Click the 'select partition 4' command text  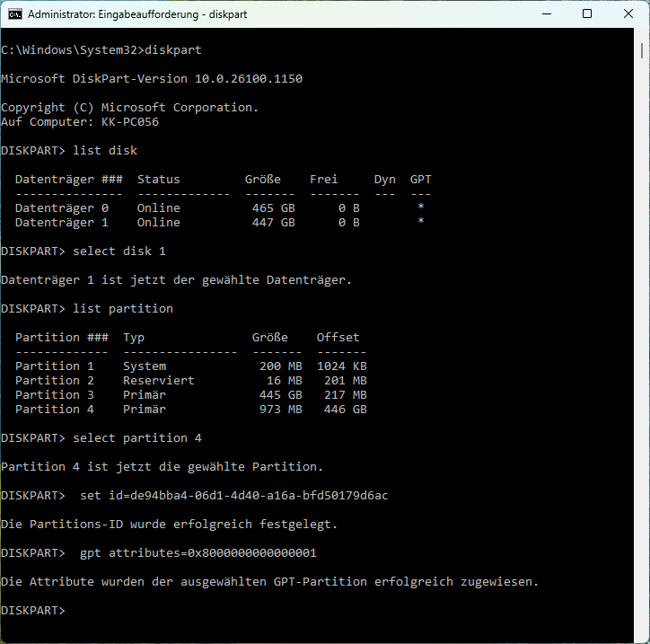(x=137, y=438)
